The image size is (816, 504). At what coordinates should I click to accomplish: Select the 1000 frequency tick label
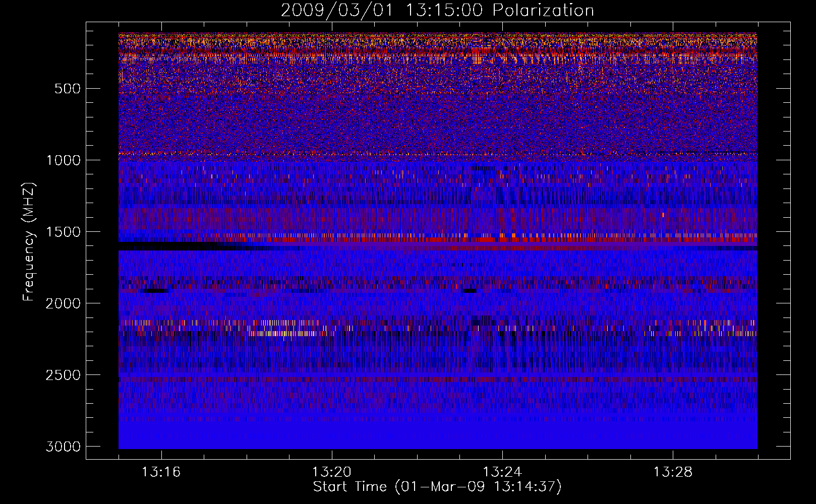(x=63, y=160)
